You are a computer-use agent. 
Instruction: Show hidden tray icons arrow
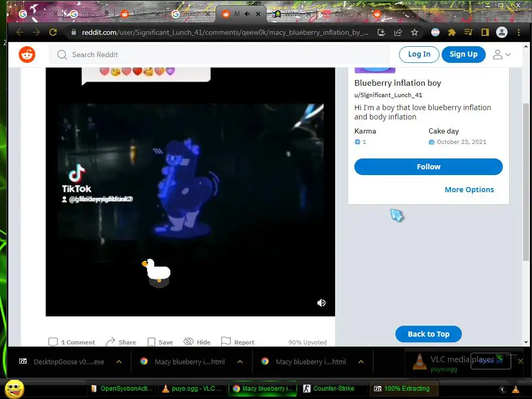(x=502, y=389)
